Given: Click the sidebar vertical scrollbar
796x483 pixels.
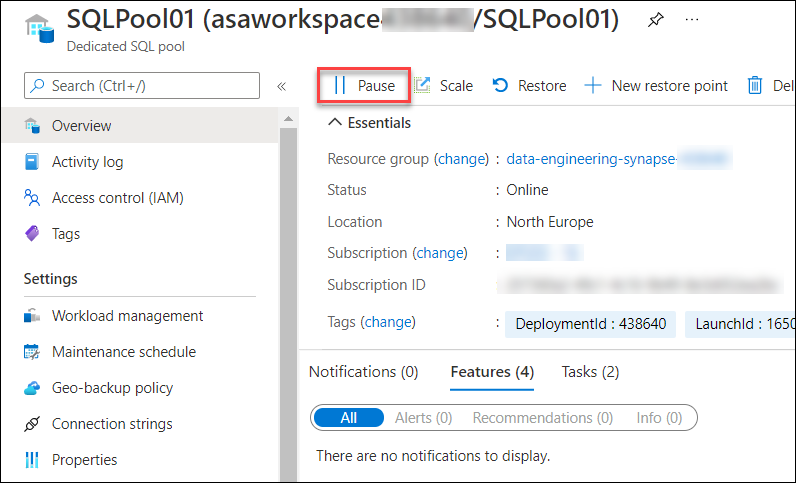Looking at the screenshot, I should [x=288, y=305].
